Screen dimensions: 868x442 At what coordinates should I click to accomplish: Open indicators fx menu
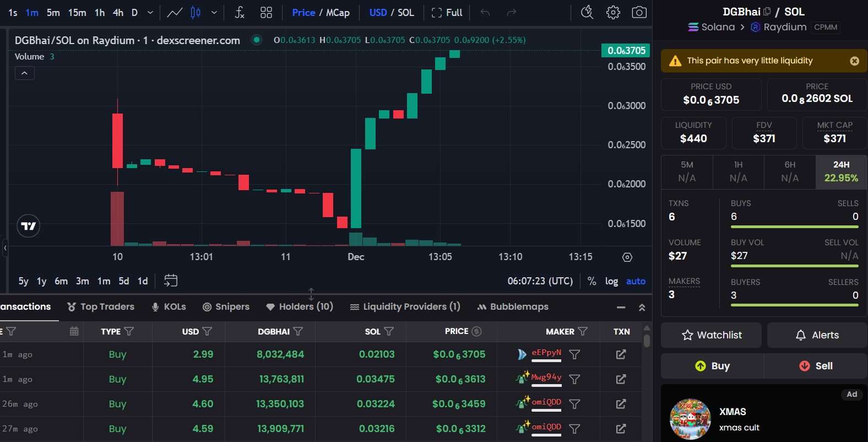239,12
